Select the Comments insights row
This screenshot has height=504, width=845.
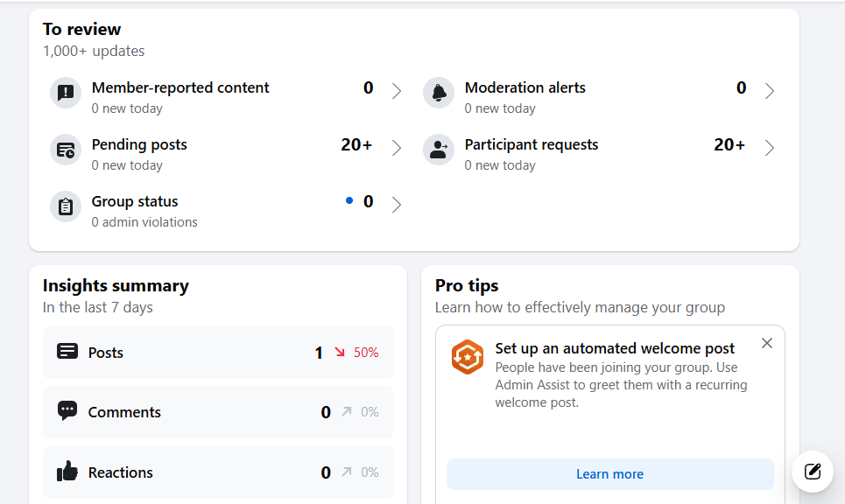[218, 412]
